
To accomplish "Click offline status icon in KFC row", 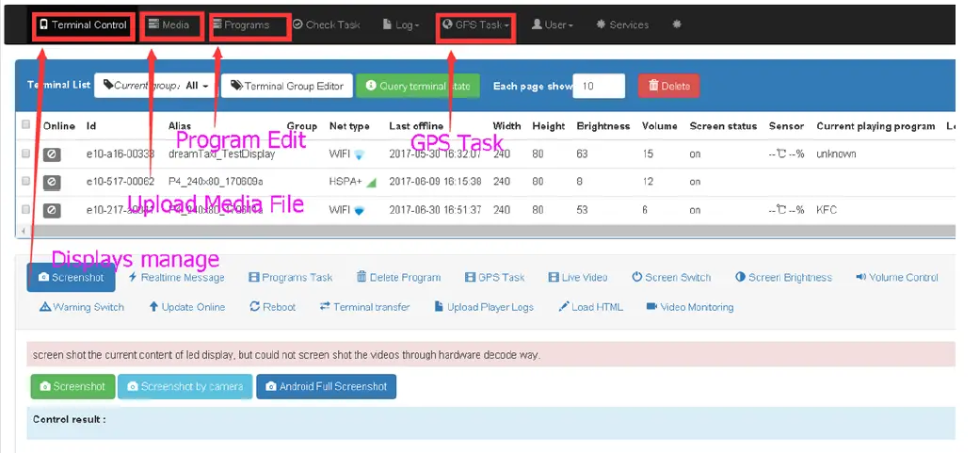I will click(x=52, y=211).
